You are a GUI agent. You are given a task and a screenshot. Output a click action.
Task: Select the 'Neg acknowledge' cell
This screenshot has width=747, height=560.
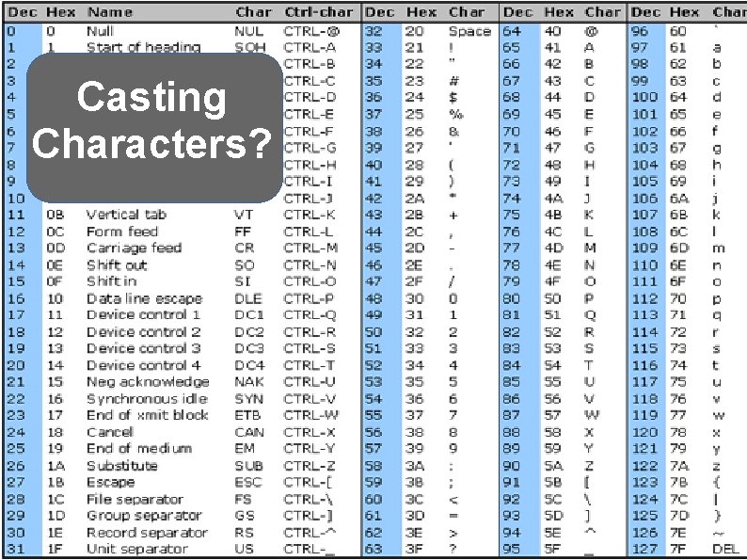point(148,382)
